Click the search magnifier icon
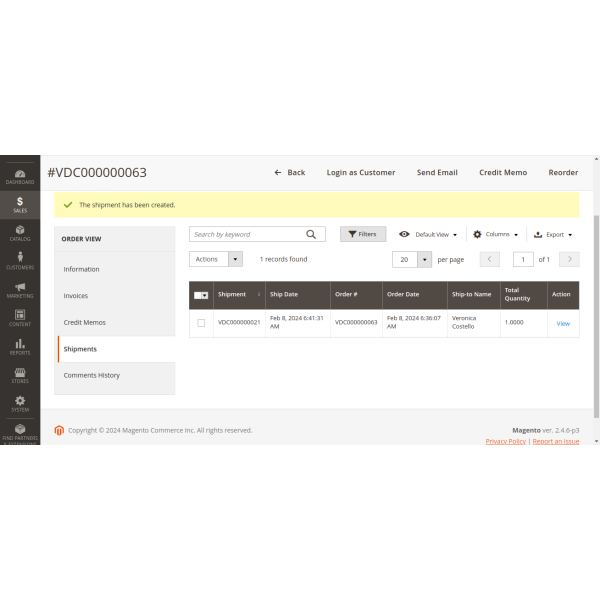 (311, 234)
